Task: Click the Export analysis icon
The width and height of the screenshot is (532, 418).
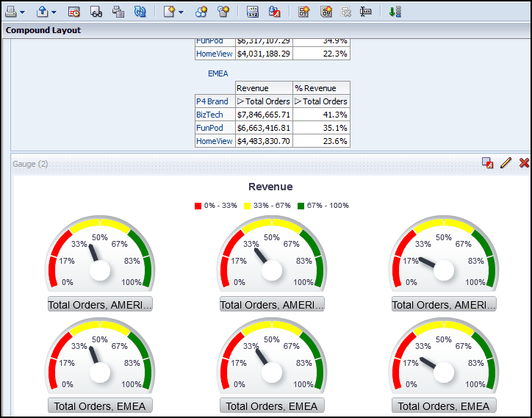Action: point(43,12)
